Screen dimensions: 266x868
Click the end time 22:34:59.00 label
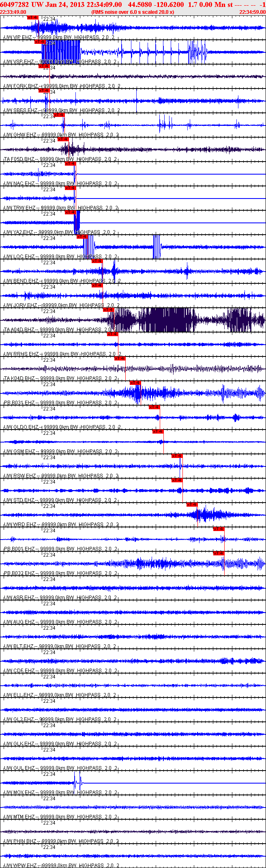coord(252,12)
